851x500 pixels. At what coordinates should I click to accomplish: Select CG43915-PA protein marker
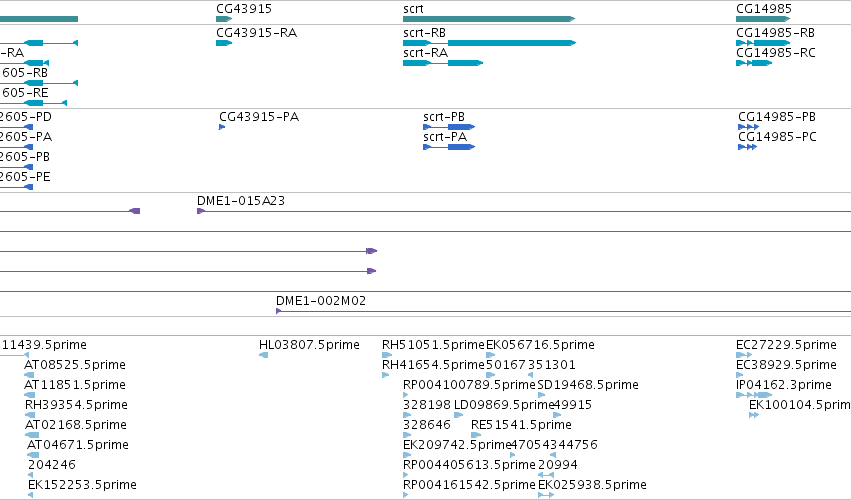pyautogui.click(x=222, y=127)
